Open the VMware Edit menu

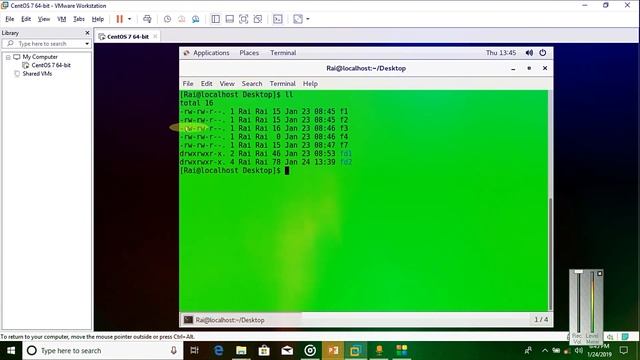(x=26, y=19)
